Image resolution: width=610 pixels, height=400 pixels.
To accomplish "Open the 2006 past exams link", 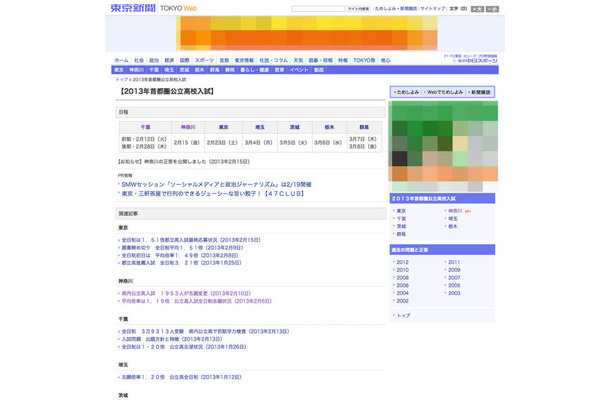I will click(x=403, y=286).
